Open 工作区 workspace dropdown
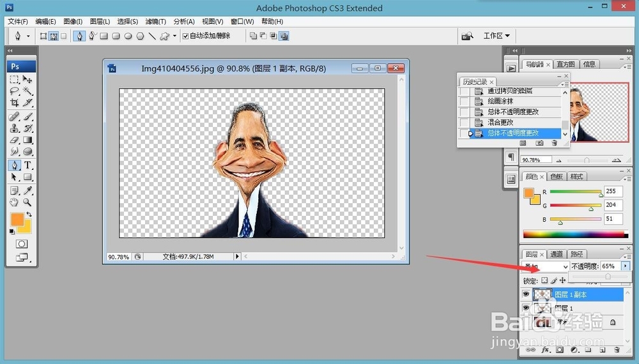The height and width of the screenshot is (364, 639). coord(496,36)
